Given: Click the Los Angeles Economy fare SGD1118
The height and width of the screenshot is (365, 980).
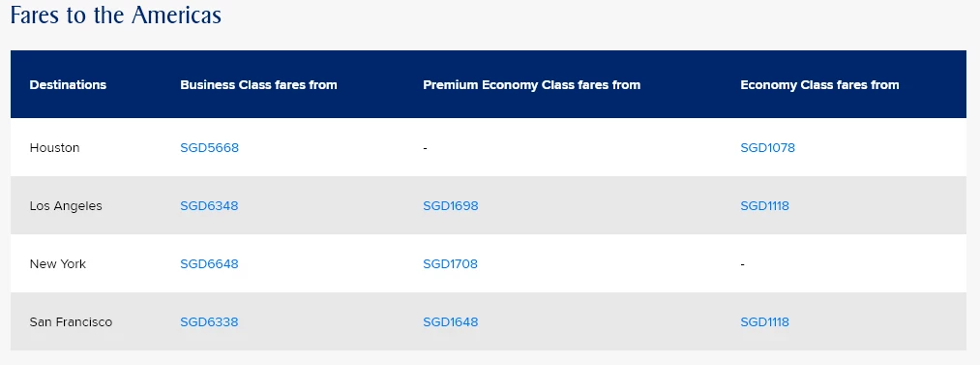Looking at the screenshot, I should (x=764, y=206).
